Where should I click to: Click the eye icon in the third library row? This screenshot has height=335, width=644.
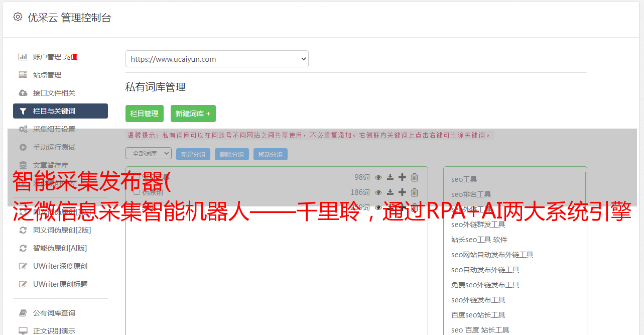378,207
